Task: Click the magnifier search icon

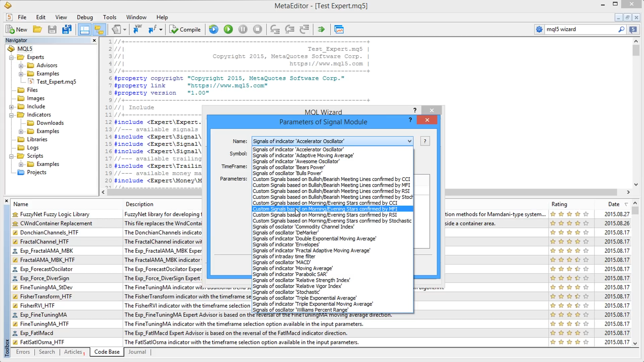Action: click(x=621, y=29)
